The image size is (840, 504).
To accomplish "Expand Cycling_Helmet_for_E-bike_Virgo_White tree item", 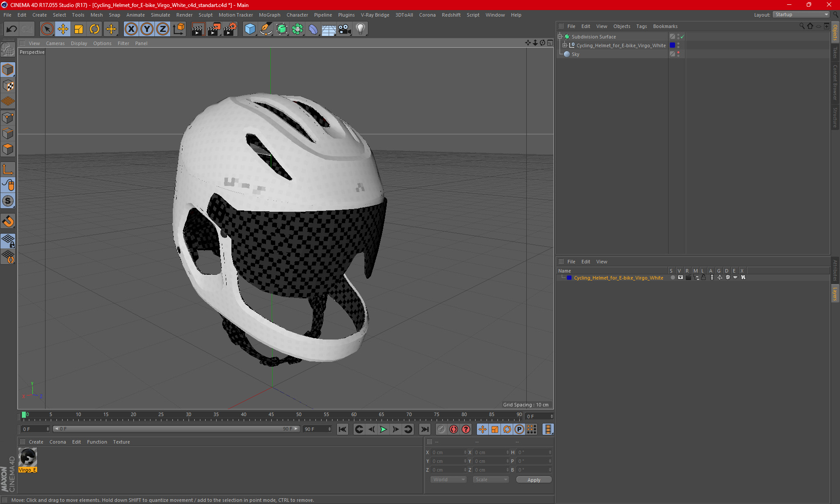I will click(565, 45).
